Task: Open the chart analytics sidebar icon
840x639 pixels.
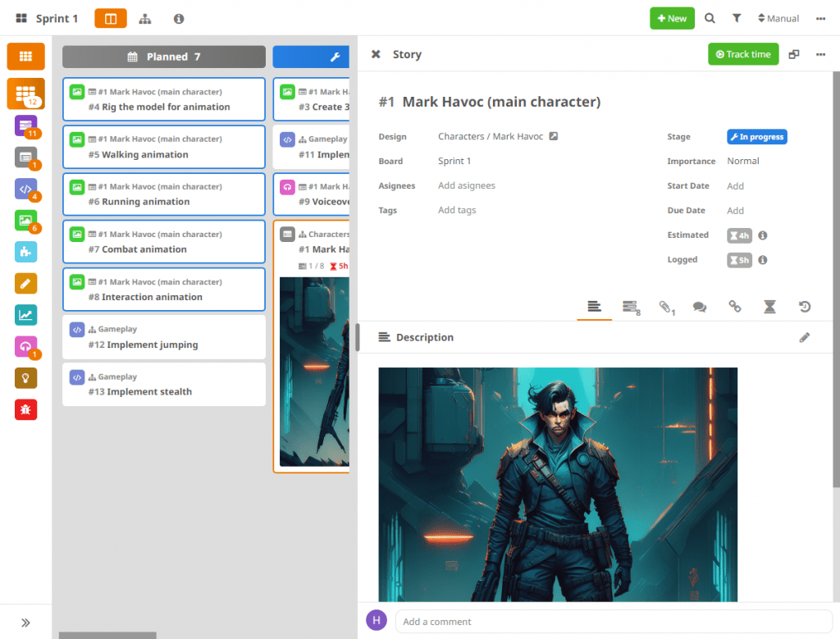Action: pyautogui.click(x=25, y=315)
